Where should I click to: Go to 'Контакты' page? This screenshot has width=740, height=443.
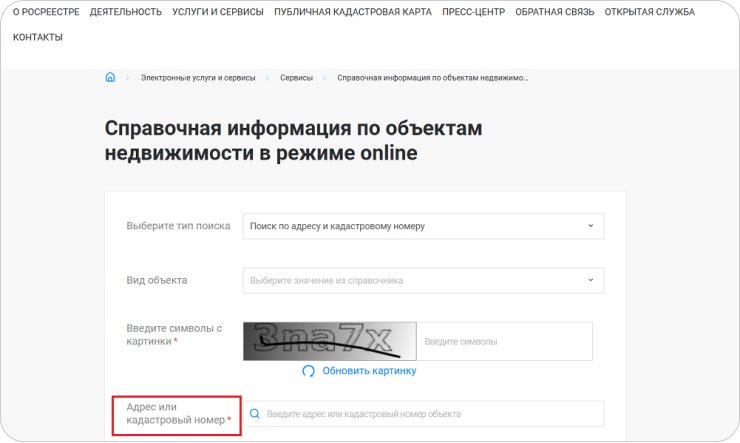click(38, 37)
